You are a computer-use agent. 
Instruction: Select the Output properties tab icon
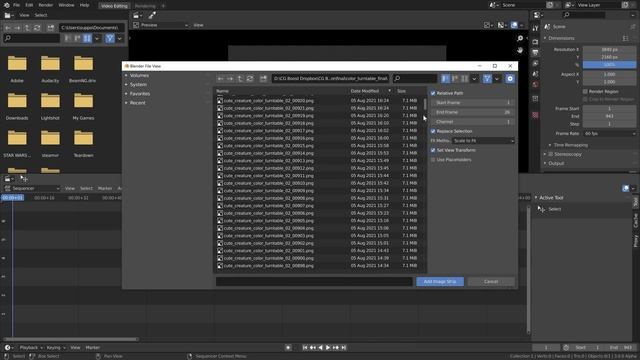[x=535, y=52]
